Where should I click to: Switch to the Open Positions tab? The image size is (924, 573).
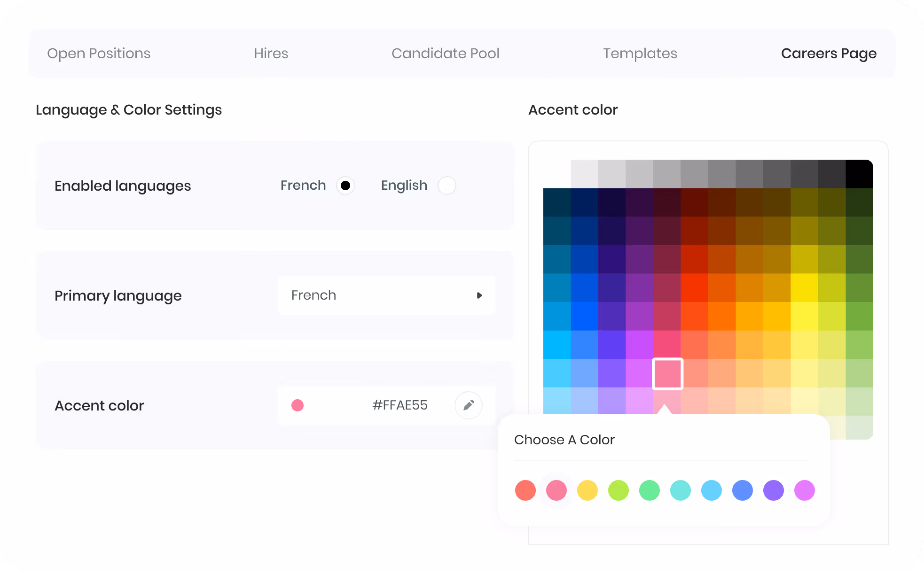(x=99, y=54)
